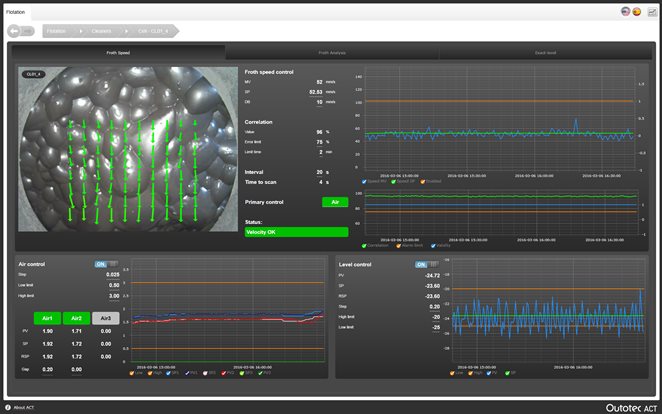Toggle the orange series checkbox in speed chart

point(423,181)
